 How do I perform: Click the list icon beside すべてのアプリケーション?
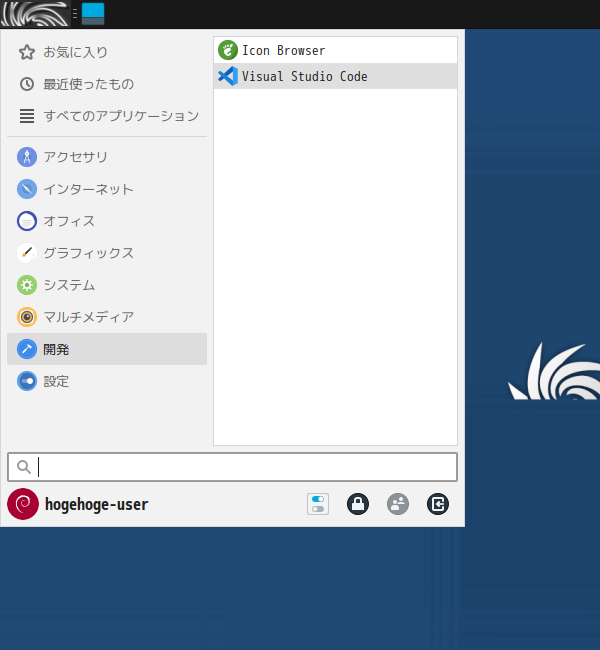click(x=27, y=116)
